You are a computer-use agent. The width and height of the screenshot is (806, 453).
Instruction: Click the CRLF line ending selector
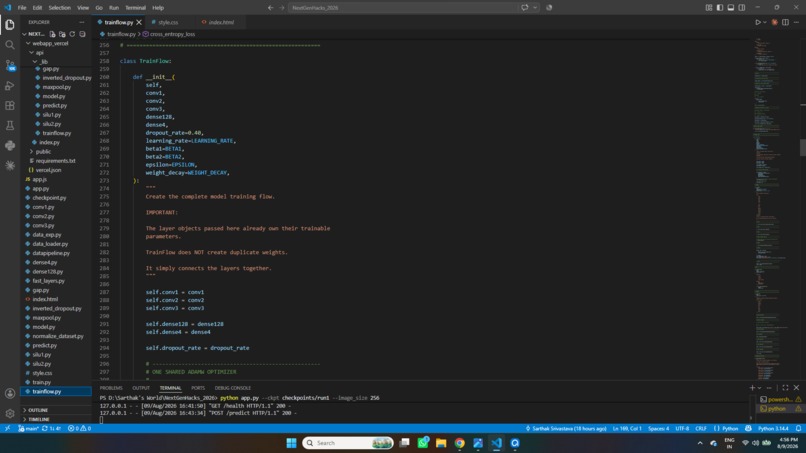[x=701, y=428]
